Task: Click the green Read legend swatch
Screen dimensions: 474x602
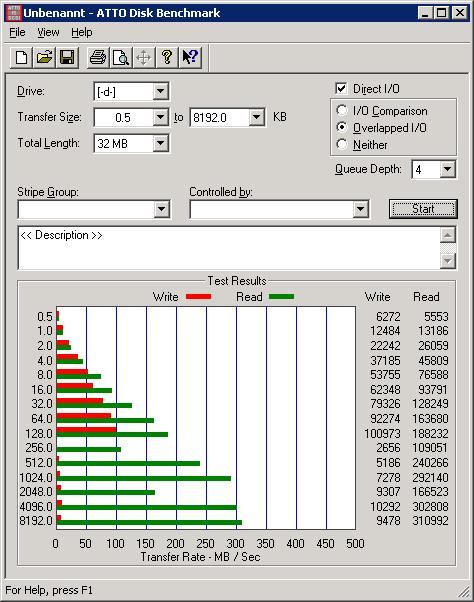Action: click(x=281, y=296)
